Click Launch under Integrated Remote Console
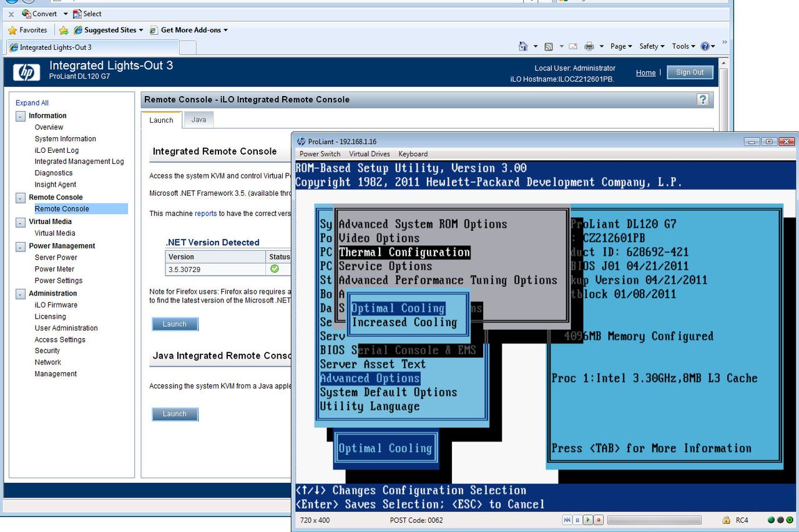799x532 pixels. pos(175,324)
